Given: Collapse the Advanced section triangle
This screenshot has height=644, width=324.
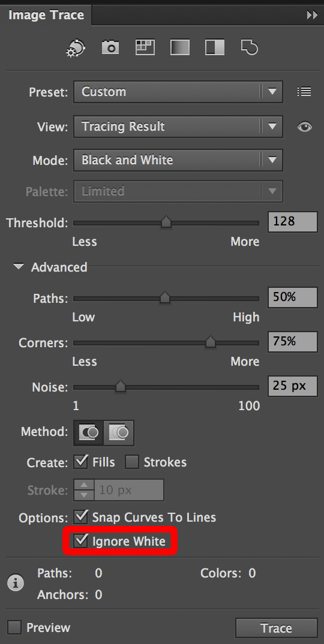Looking at the screenshot, I should pyautogui.click(x=19, y=267).
